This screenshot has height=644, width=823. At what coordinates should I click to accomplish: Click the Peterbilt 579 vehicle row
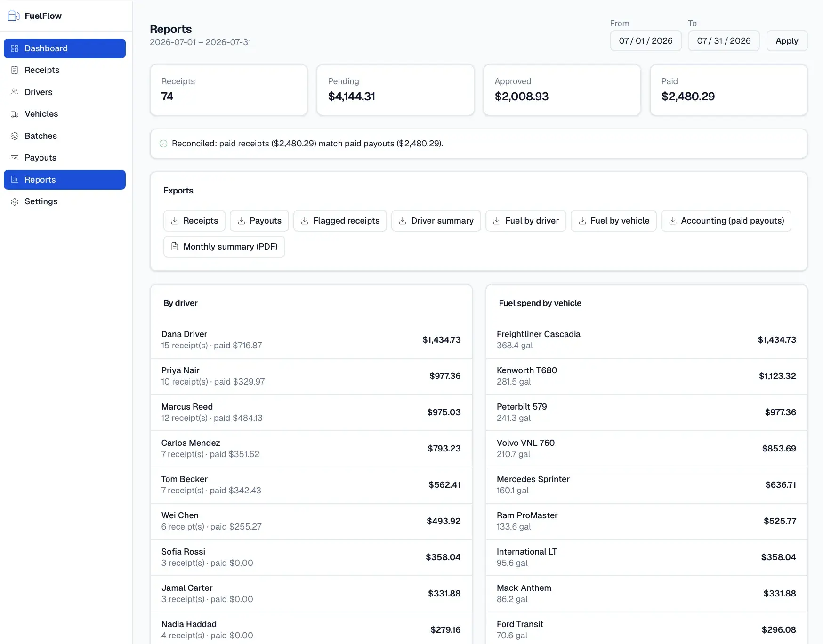pyautogui.click(x=646, y=412)
